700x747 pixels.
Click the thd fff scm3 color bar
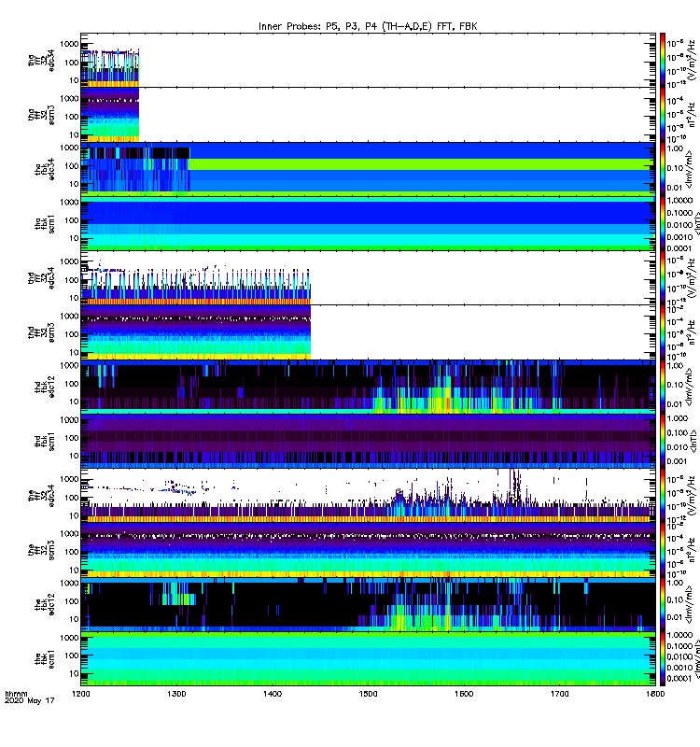(662, 332)
